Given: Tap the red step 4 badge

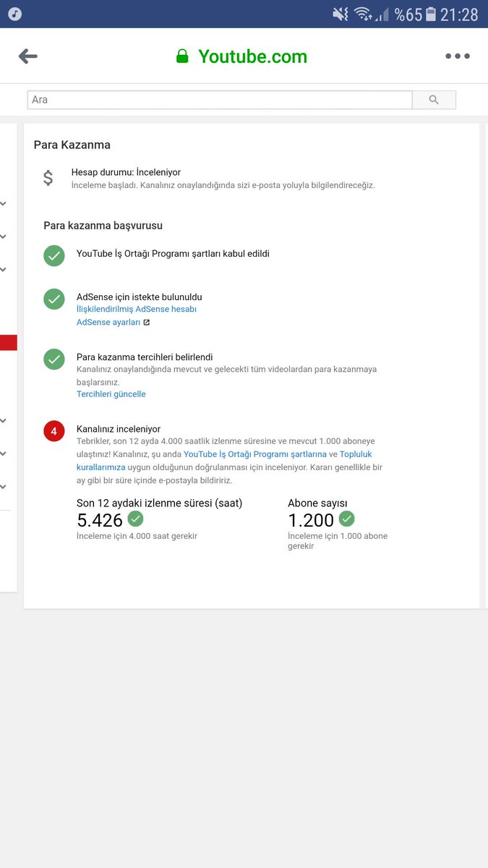Looking at the screenshot, I should 54,431.
